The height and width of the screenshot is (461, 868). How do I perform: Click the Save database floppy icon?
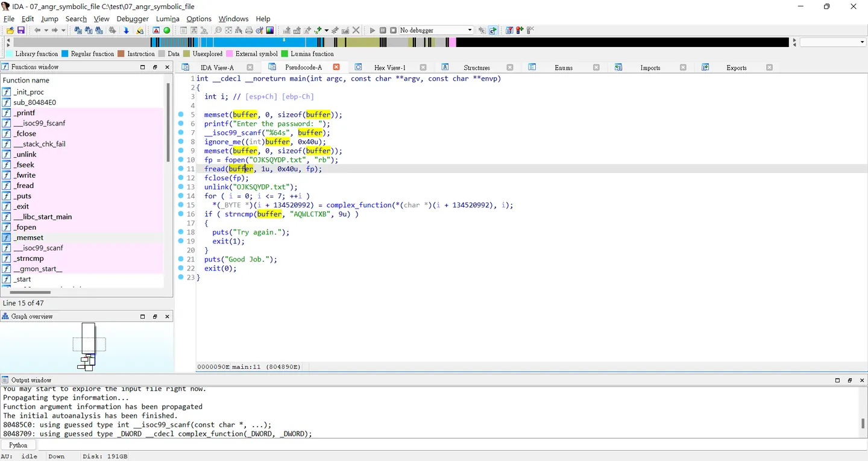pyautogui.click(x=21, y=30)
